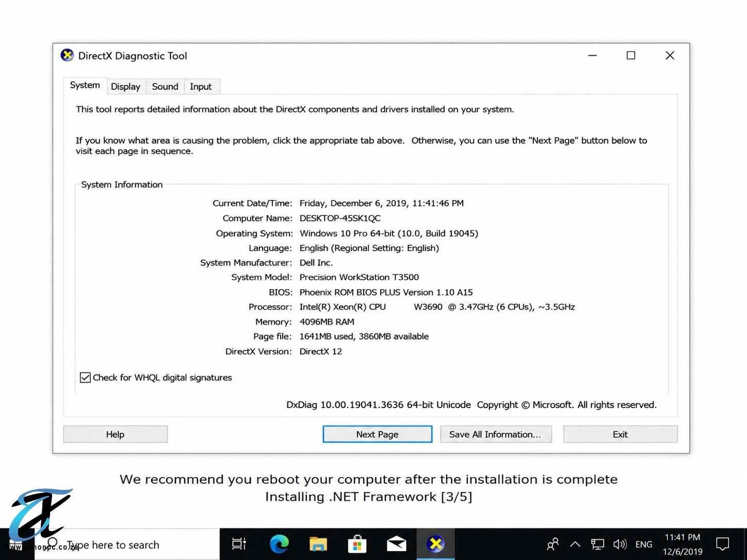This screenshot has height=560, width=747.
Task: Go to the Next Page
Action: (378, 434)
